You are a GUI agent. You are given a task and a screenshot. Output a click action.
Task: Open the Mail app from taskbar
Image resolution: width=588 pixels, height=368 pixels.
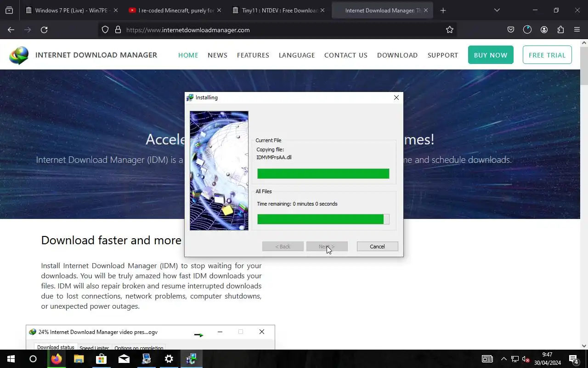[124, 359]
